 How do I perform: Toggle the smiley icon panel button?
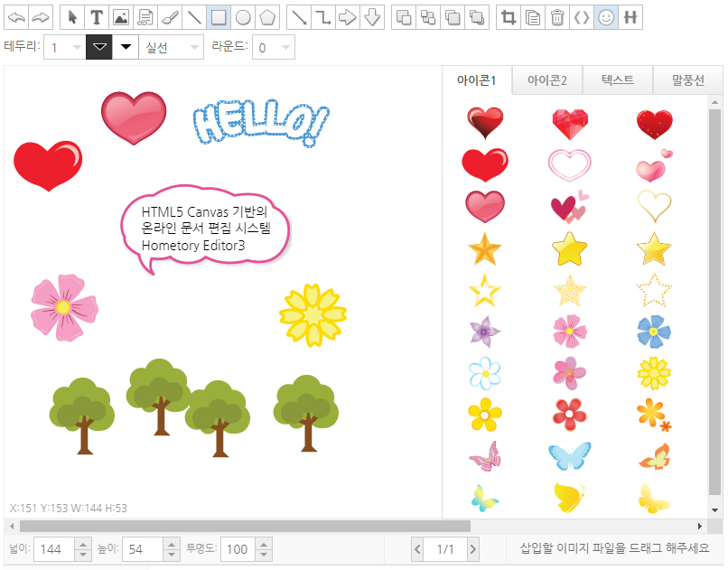coord(606,18)
